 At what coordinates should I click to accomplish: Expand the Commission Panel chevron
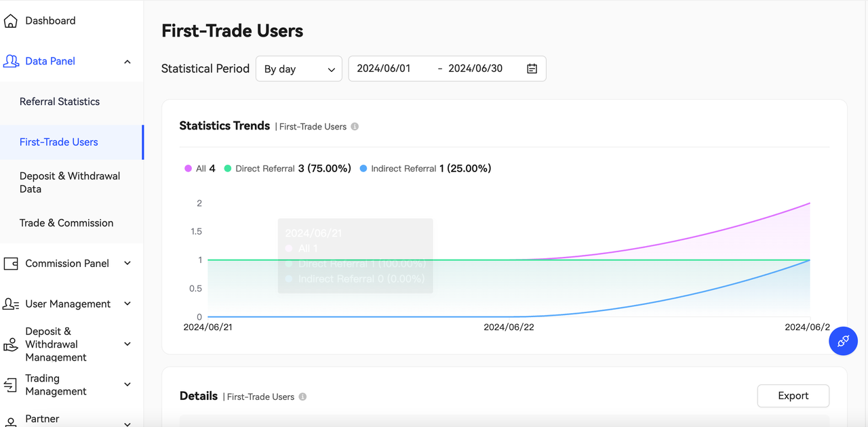pos(127,264)
